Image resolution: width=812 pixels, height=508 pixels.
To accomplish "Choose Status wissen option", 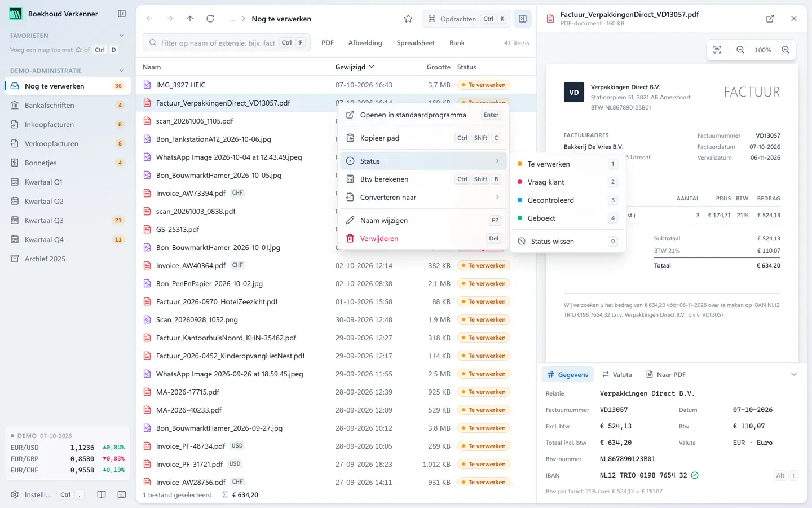I will [x=568, y=241].
